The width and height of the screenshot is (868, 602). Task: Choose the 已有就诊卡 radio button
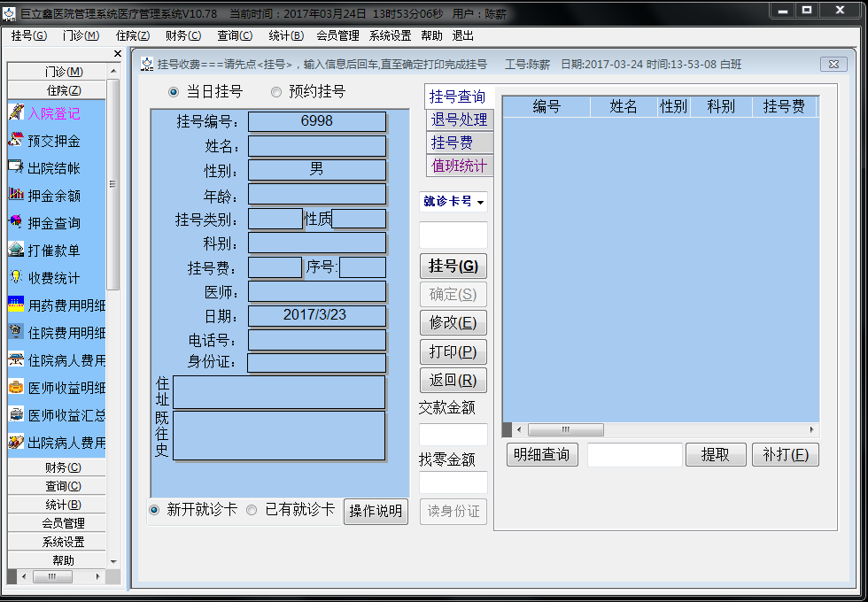click(252, 510)
